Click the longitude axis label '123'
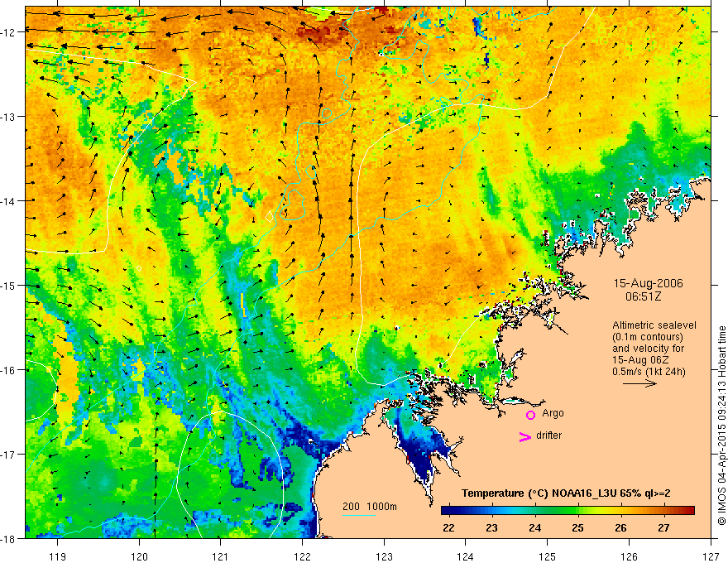Screen dimensions: 728x563 384,556
